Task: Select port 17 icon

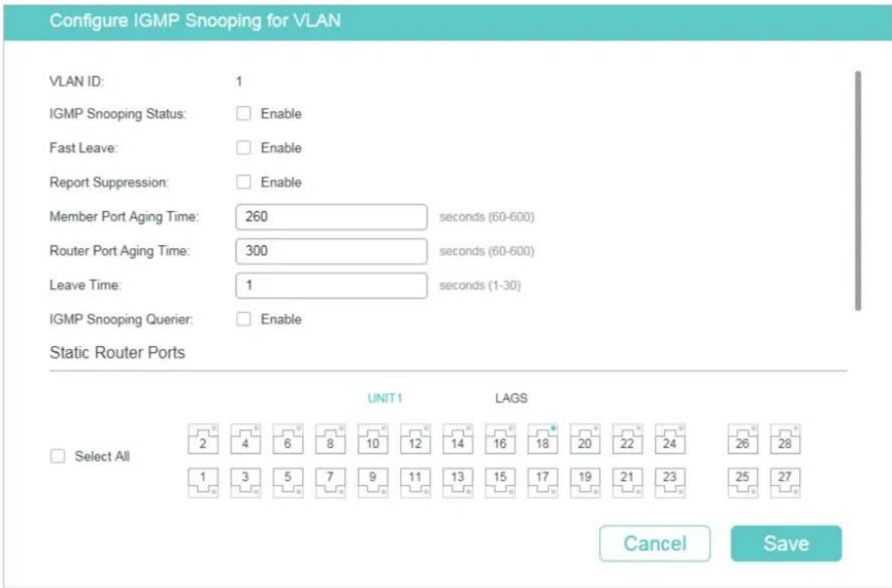Action: (543, 483)
